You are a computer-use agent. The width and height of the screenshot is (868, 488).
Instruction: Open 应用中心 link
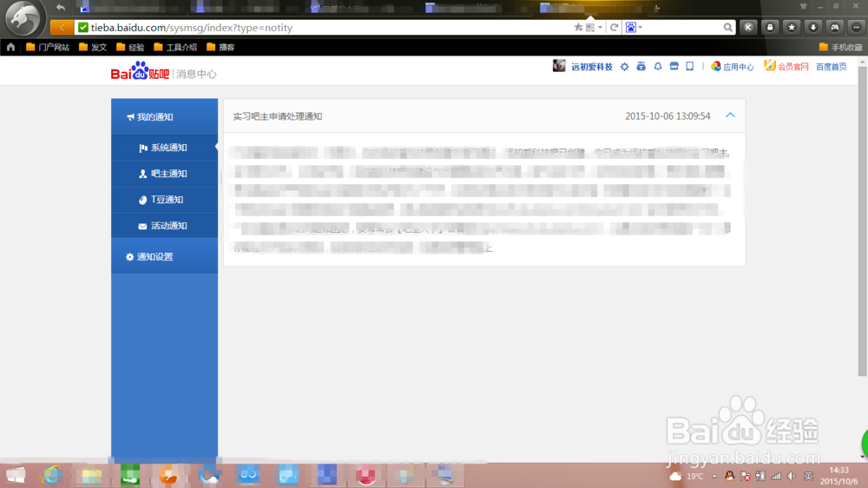733,67
